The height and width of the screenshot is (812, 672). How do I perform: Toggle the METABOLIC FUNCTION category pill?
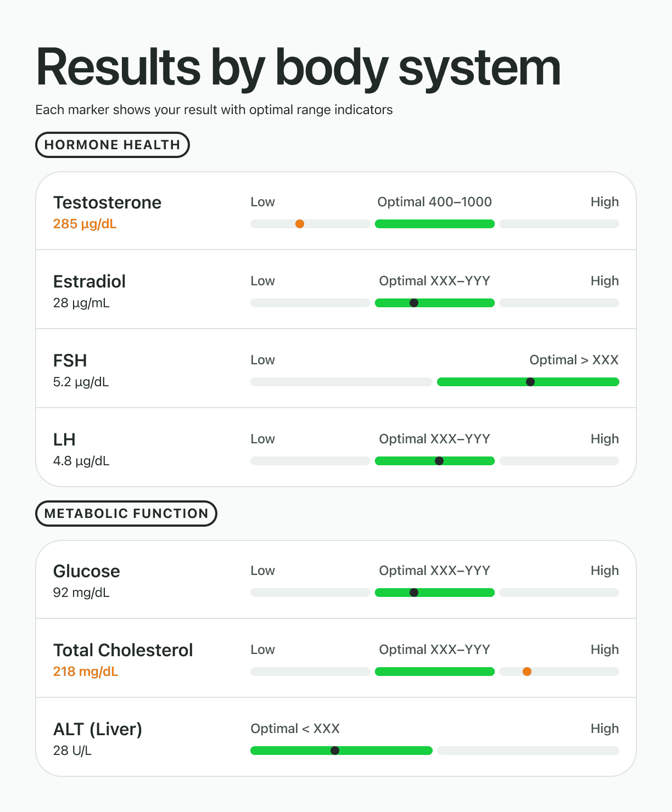[125, 513]
